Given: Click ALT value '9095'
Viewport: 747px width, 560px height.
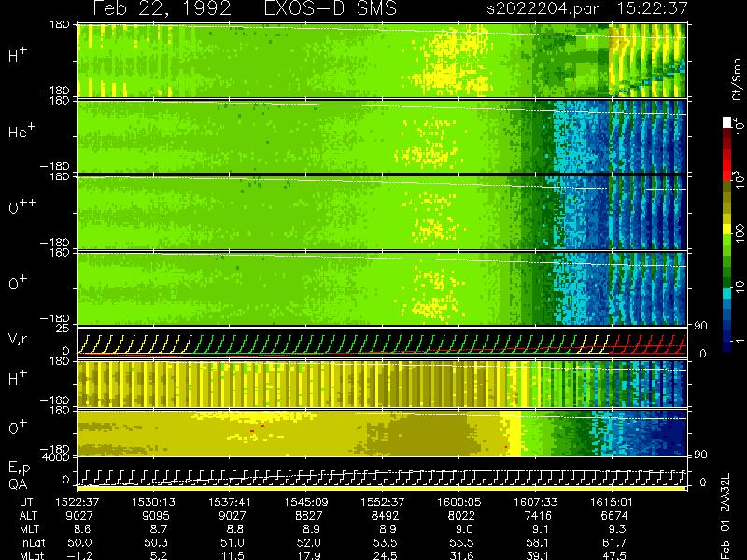Looking at the screenshot, I should click(x=156, y=516).
